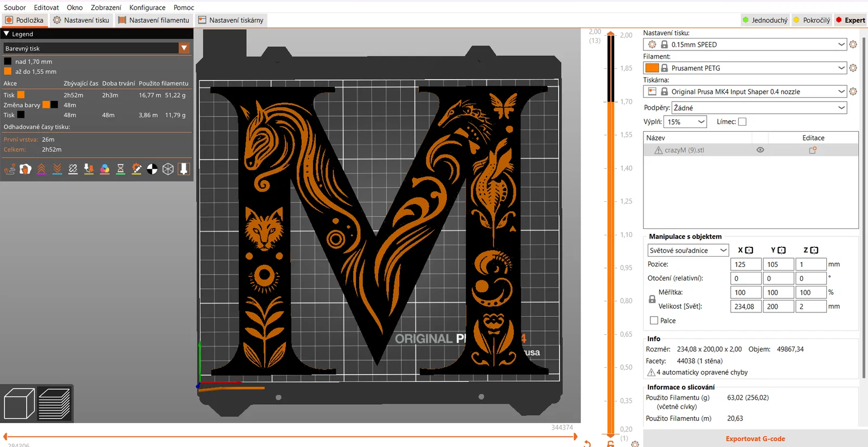Click lock icon under the vertical layer slider
The height and width of the screenshot is (447, 868).
click(x=611, y=444)
